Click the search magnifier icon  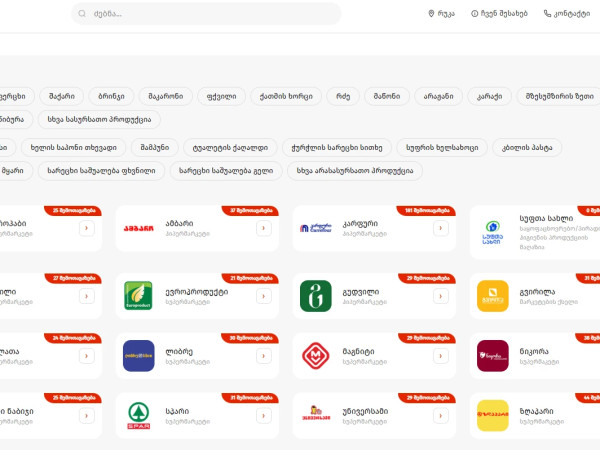pos(82,14)
